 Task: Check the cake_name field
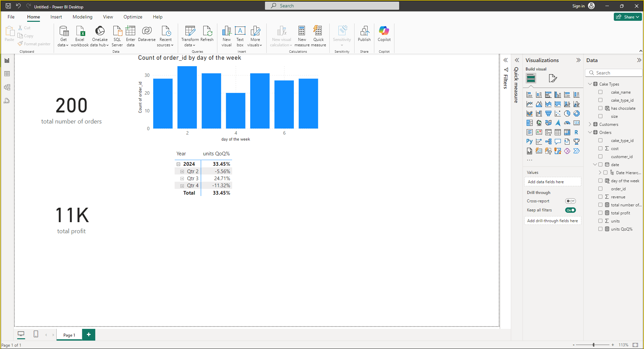[x=600, y=92]
